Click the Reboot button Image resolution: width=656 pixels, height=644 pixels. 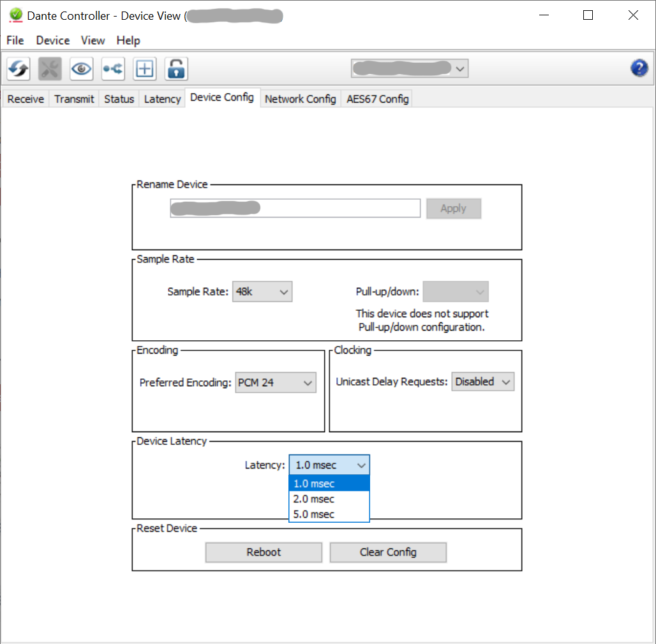pyautogui.click(x=264, y=552)
